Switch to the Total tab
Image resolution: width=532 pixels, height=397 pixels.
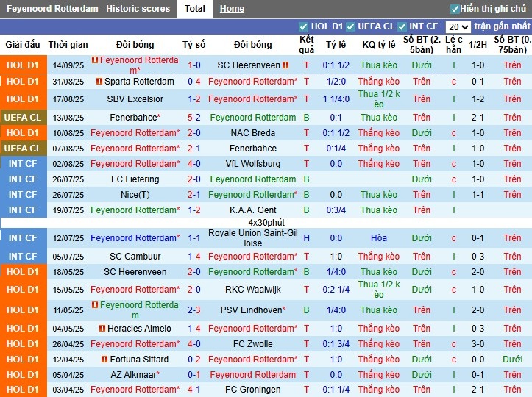click(x=195, y=9)
